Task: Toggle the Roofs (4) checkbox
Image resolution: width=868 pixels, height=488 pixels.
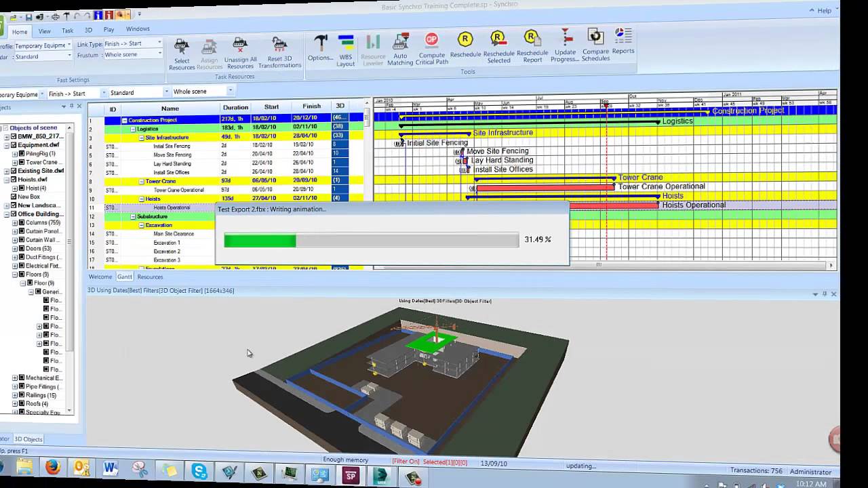Action: (x=22, y=404)
